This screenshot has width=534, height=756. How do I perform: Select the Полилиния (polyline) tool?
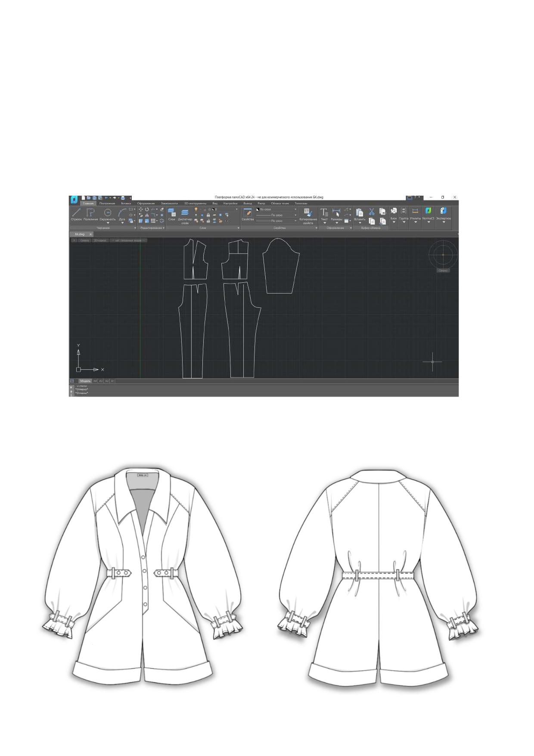click(90, 214)
